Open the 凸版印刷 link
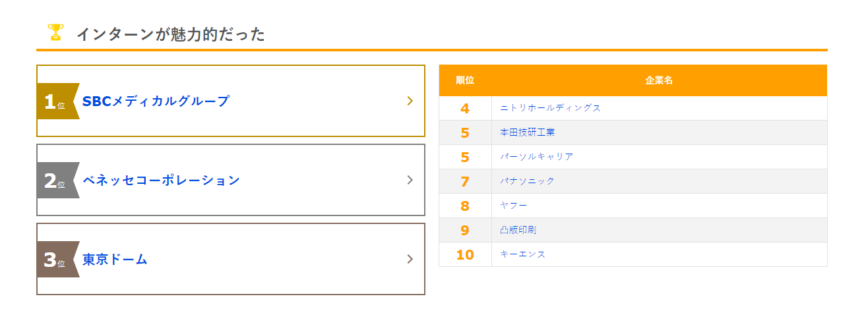This screenshot has height=313, width=868. point(518,230)
